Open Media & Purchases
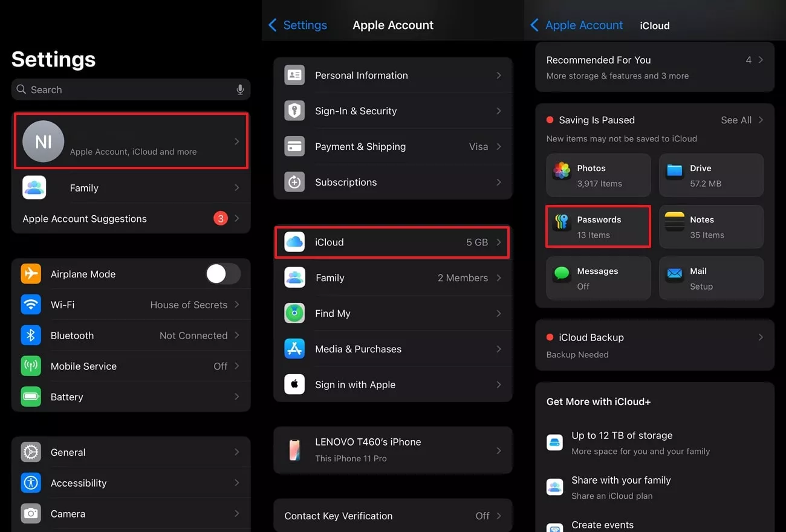Image resolution: width=786 pixels, height=532 pixels. pyautogui.click(x=358, y=349)
